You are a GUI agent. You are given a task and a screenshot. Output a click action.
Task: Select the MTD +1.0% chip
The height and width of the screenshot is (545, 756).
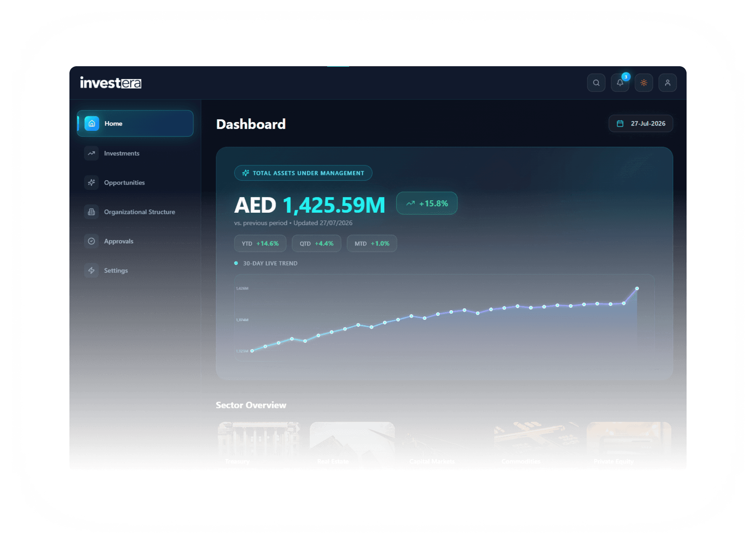[372, 244]
